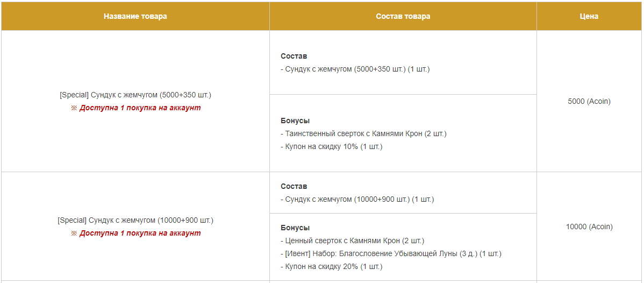Click the "Цена" column header

pos(589,17)
